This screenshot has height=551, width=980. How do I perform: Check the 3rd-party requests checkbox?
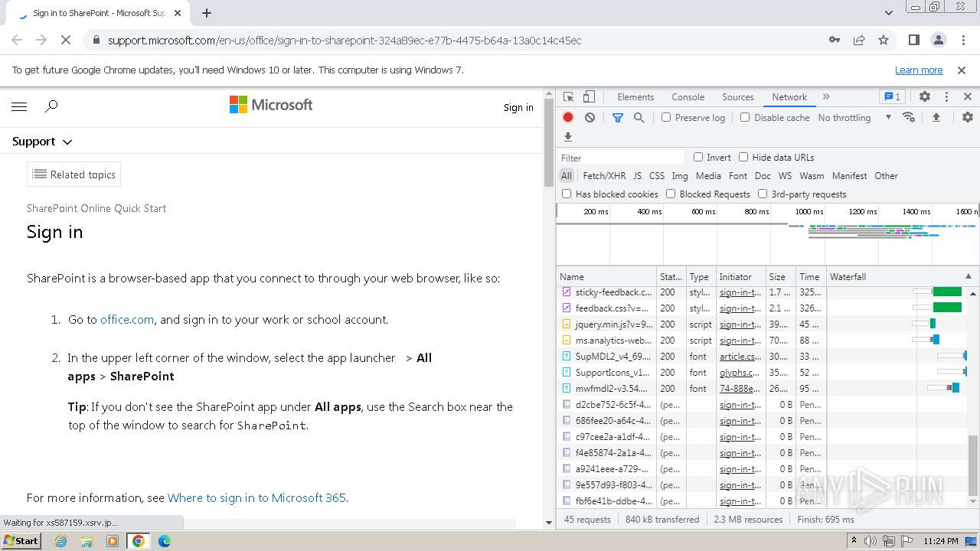[x=763, y=194]
